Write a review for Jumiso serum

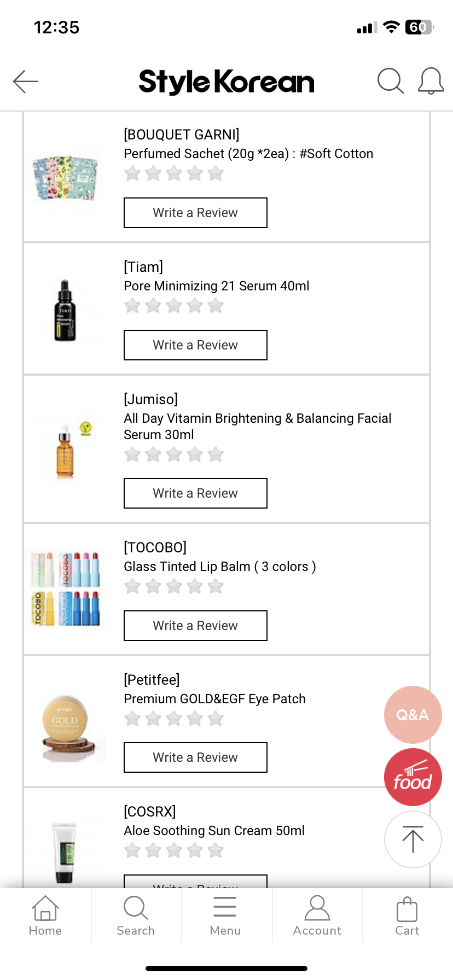click(x=195, y=493)
